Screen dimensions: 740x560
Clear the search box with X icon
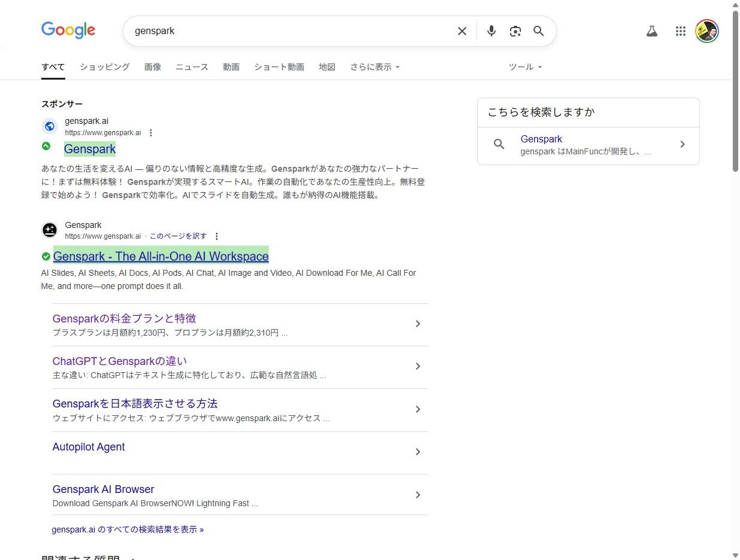coord(462,31)
